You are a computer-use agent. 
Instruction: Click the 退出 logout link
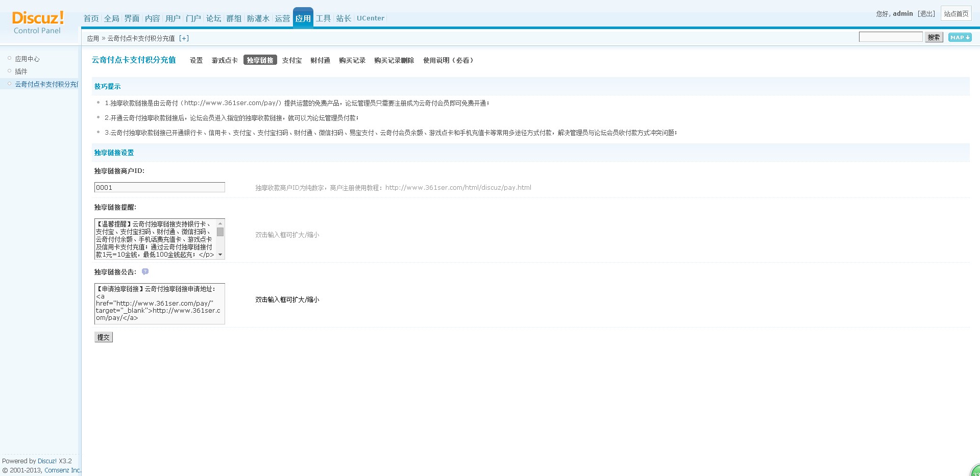point(926,14)
